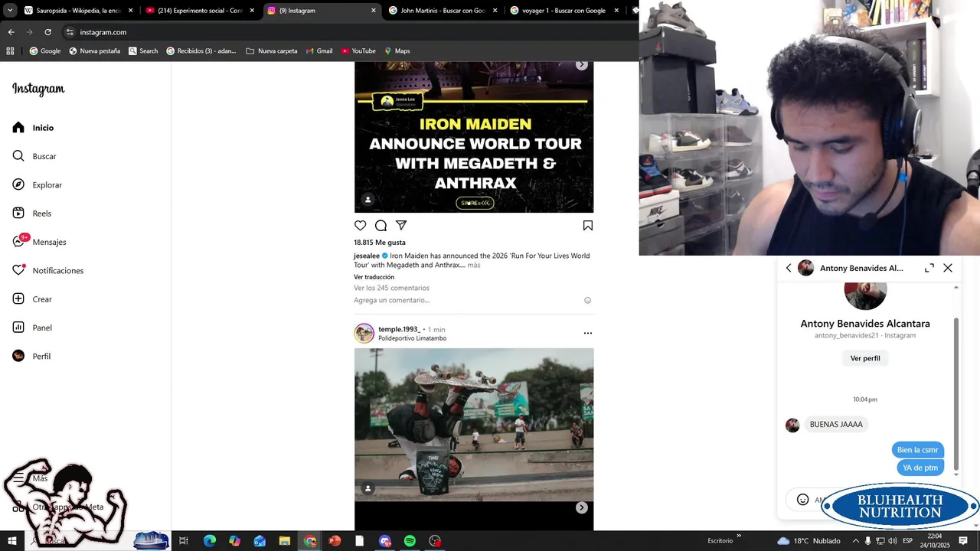Open Google bookmark
This screenshot has height=551, width=980.
(44, 51)
